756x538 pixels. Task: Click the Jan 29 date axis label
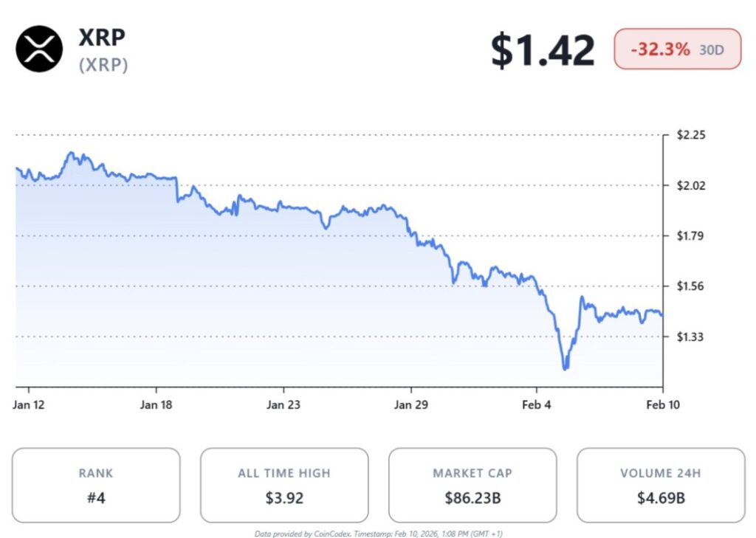(411, 404)
